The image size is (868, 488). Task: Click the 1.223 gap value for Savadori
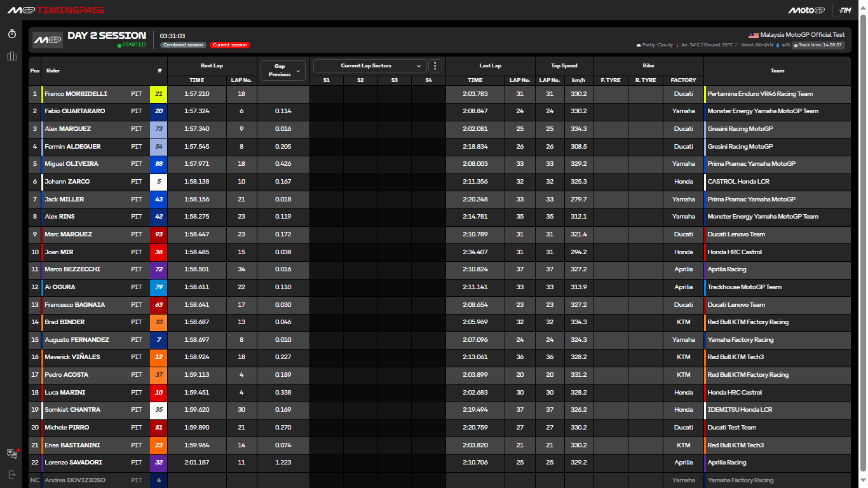click(283, 463)
